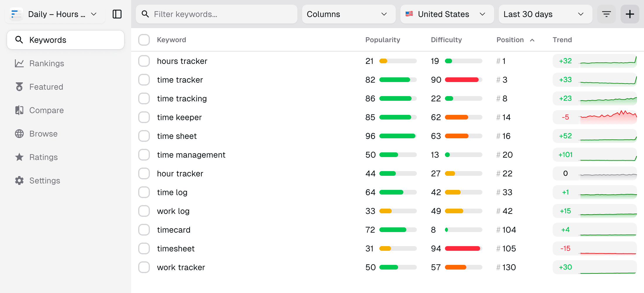
Task: Toggle Position column sort order
Action: (x=516, y=40)
